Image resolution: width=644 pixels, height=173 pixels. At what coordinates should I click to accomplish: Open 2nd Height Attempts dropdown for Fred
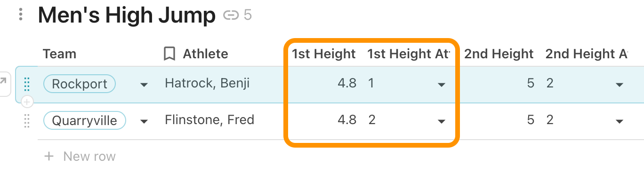[620, 122]
